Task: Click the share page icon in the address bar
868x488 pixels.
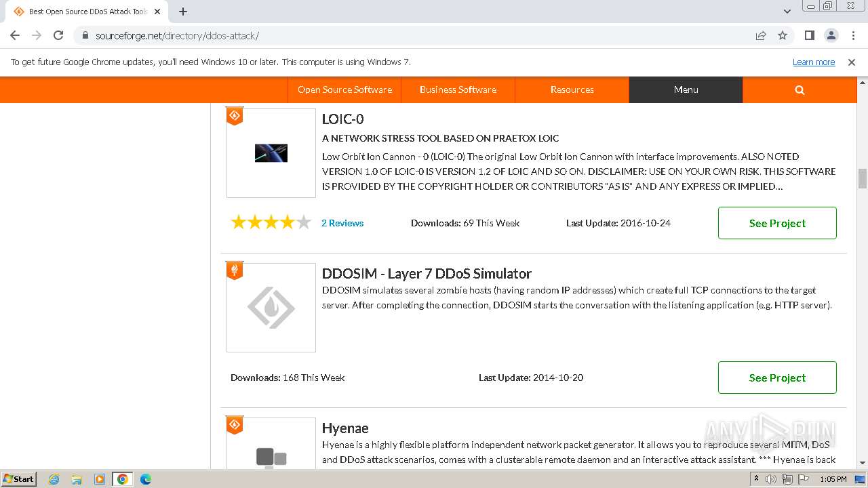Action: pos(761,35)
